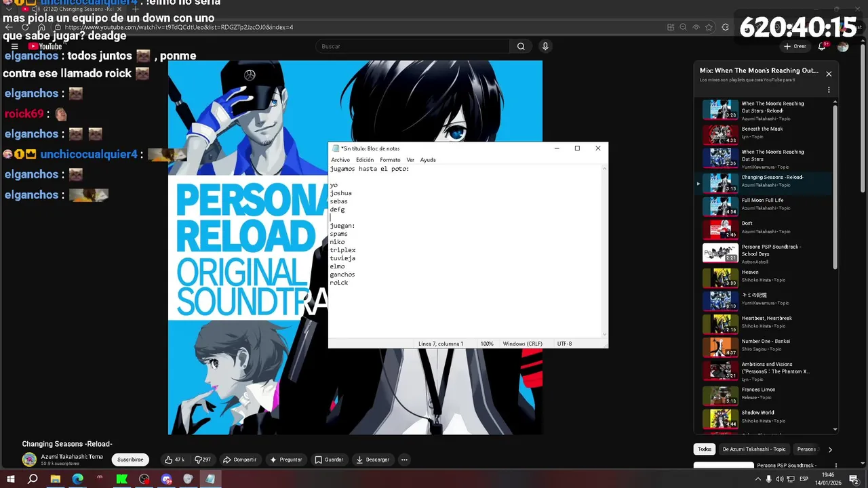The width and height of the screenshot is (868, 488).
Task: Open more actions ellipsis under the video
Action: [404, 460]
